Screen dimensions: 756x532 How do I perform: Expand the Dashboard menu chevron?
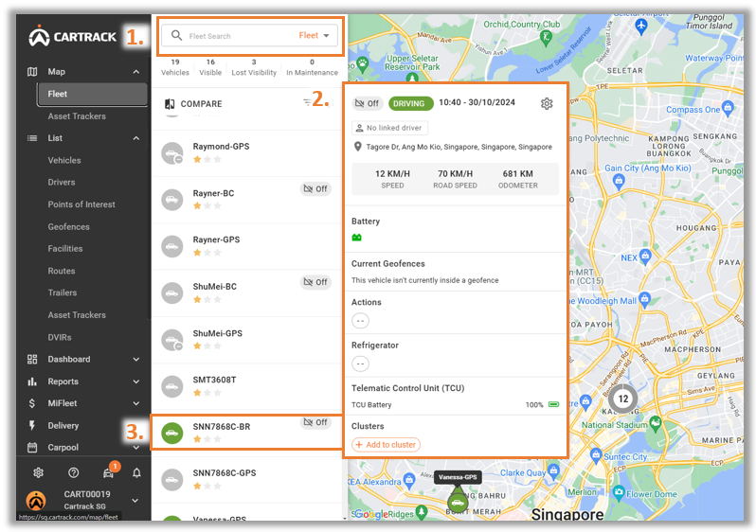click(x=136, y=359)
